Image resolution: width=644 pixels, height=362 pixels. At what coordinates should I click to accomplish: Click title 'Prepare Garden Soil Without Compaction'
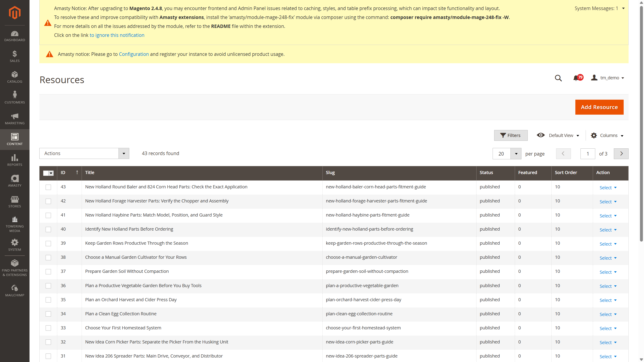pyautogui.click(x=127, y=271)
